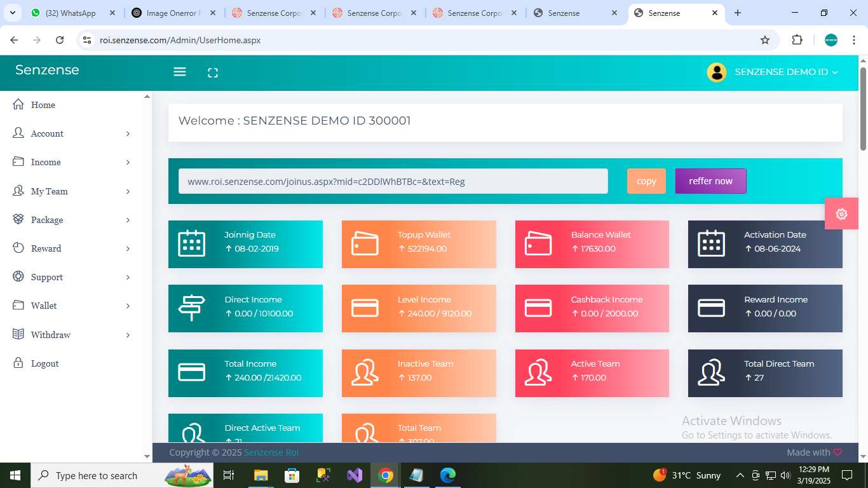Open the Windows Start menu
The image size is (868, 488).
click(x=15, y=475)
